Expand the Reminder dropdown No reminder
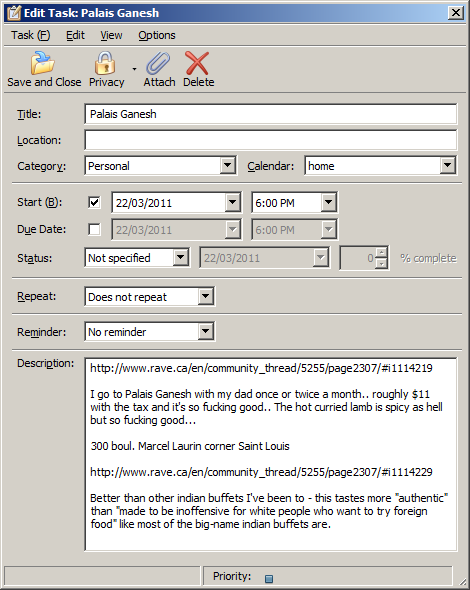The image size is (470, 590). [205, 331]
